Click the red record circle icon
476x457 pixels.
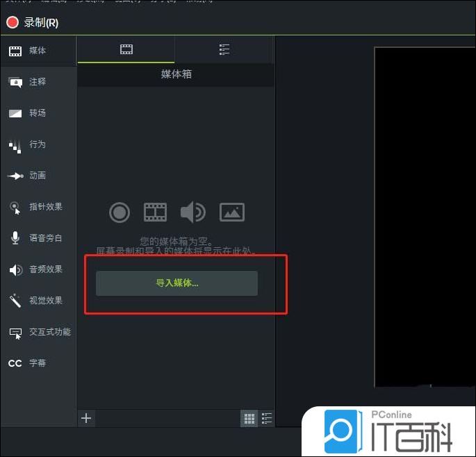point(13,22)
